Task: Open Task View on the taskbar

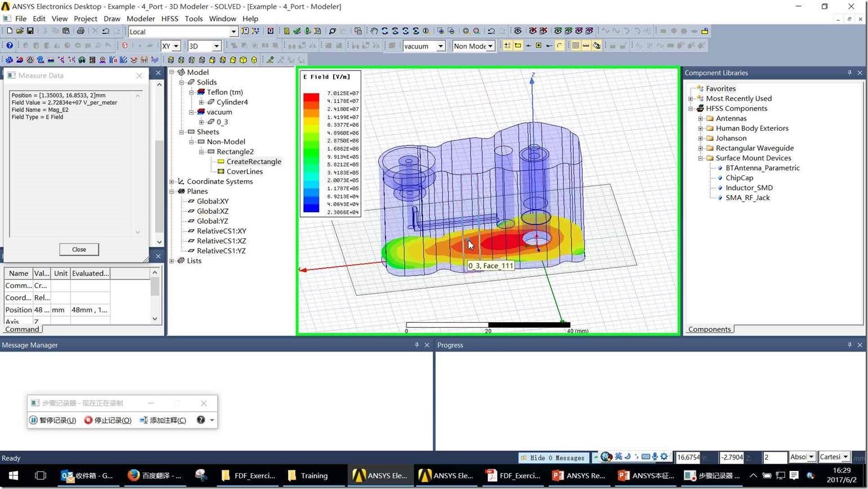Action: coord(40,475)
